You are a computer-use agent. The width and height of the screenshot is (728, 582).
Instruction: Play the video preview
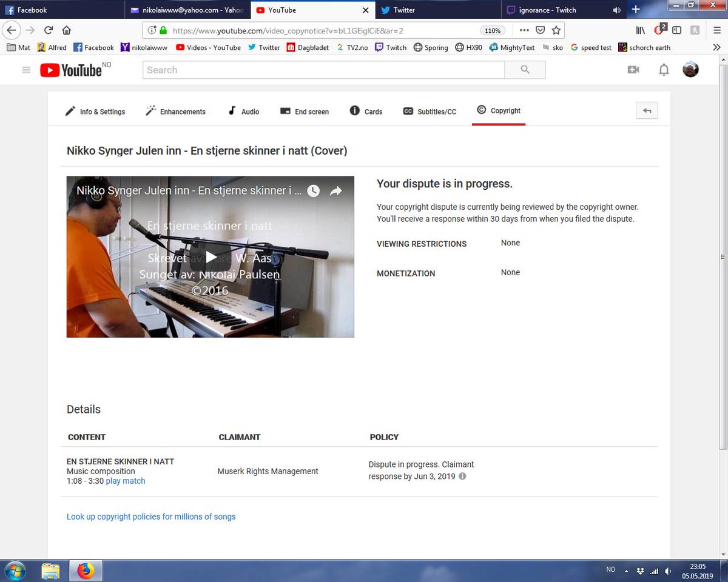(211, 257)
